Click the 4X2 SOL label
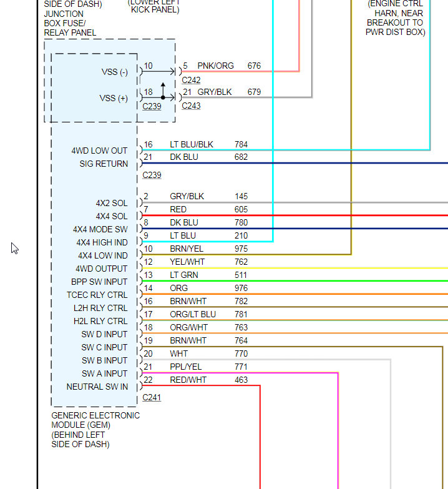This screenshot has height=489, width=448. [112, 203]
